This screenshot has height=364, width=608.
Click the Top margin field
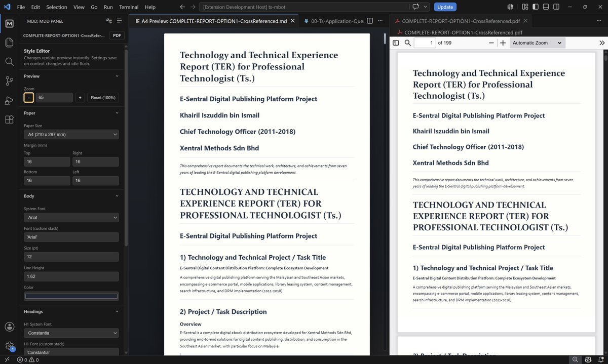click(x=47, y=161)
